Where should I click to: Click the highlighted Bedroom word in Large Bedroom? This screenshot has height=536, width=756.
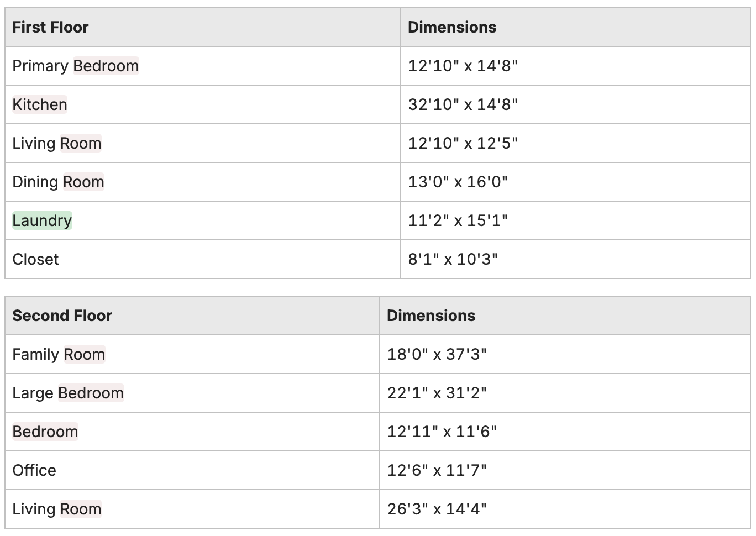point(91,393)
